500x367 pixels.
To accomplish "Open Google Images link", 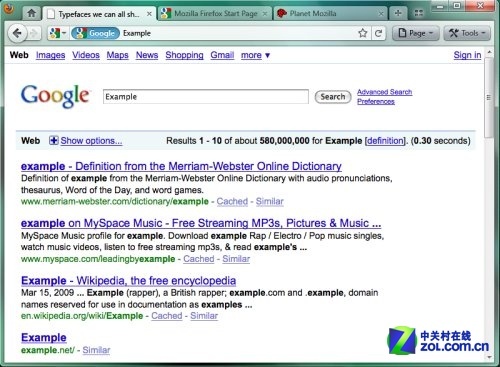I will click(50, 55).
